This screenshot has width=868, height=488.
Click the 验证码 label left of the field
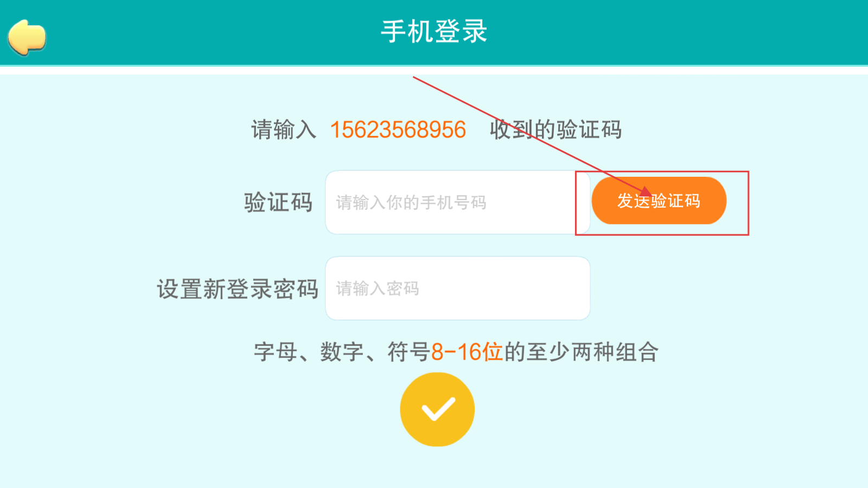pos(278,202)
